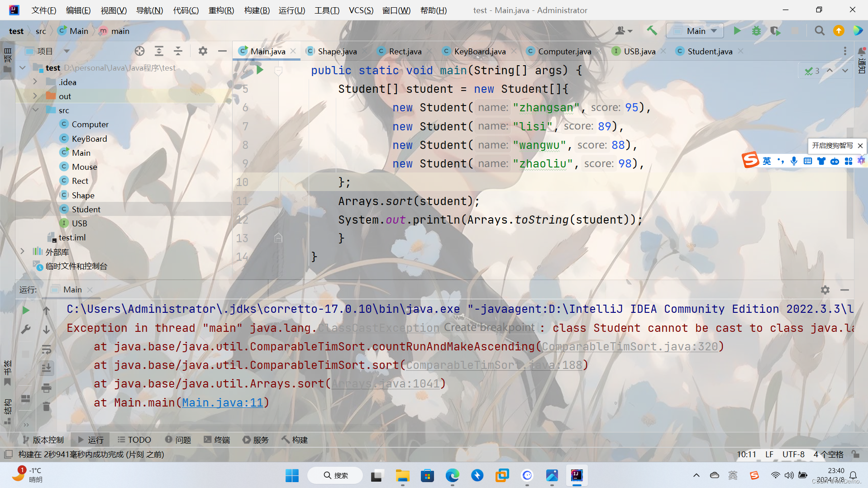
Task: Switch to USB.java tab
Action: 639,51
